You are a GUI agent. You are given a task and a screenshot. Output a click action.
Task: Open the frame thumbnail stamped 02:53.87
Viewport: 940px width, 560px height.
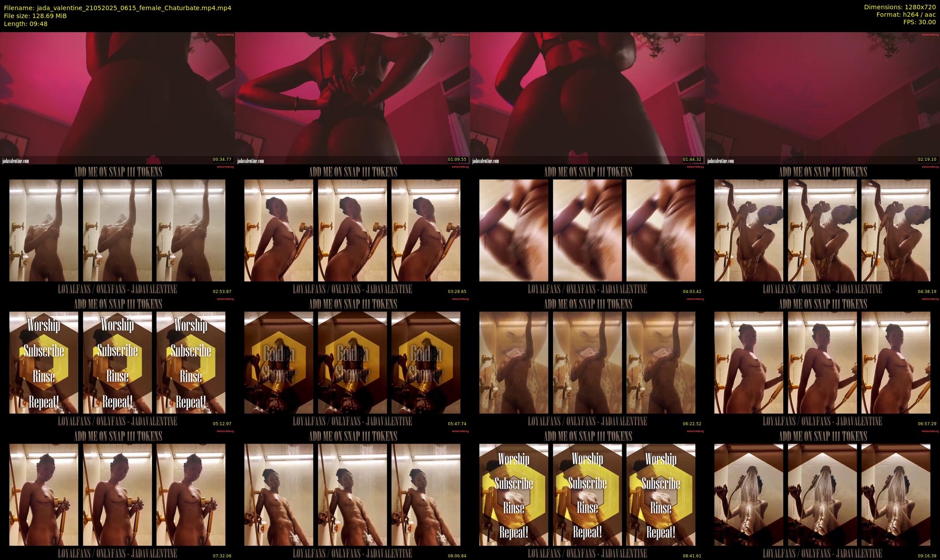click(x=117, y=230)
